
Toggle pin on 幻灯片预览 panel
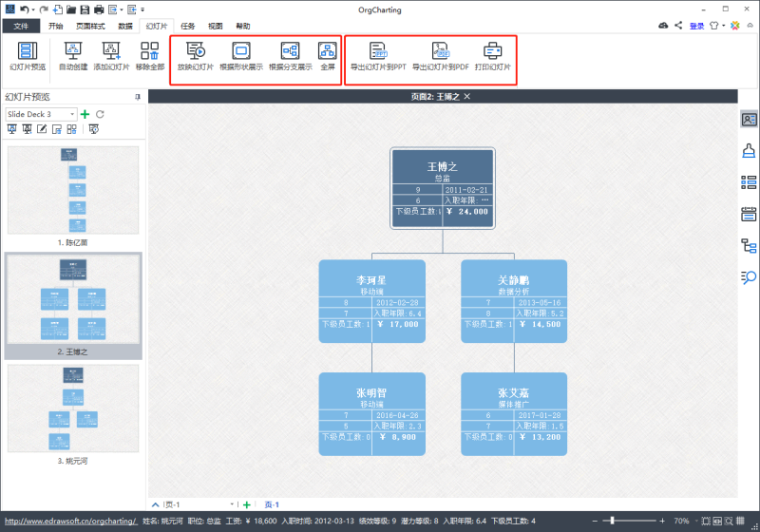coord(138,97)
